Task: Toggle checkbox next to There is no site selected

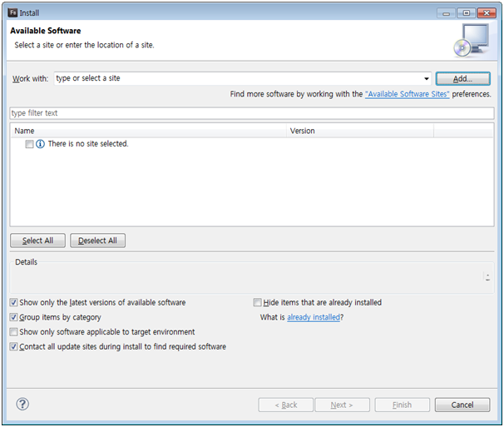Action: click(x=29, y=144)
